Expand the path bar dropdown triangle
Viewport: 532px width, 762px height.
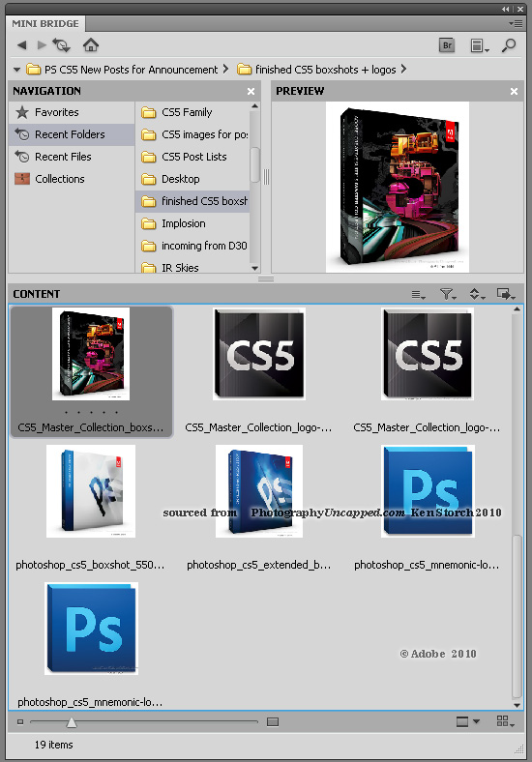17,70
